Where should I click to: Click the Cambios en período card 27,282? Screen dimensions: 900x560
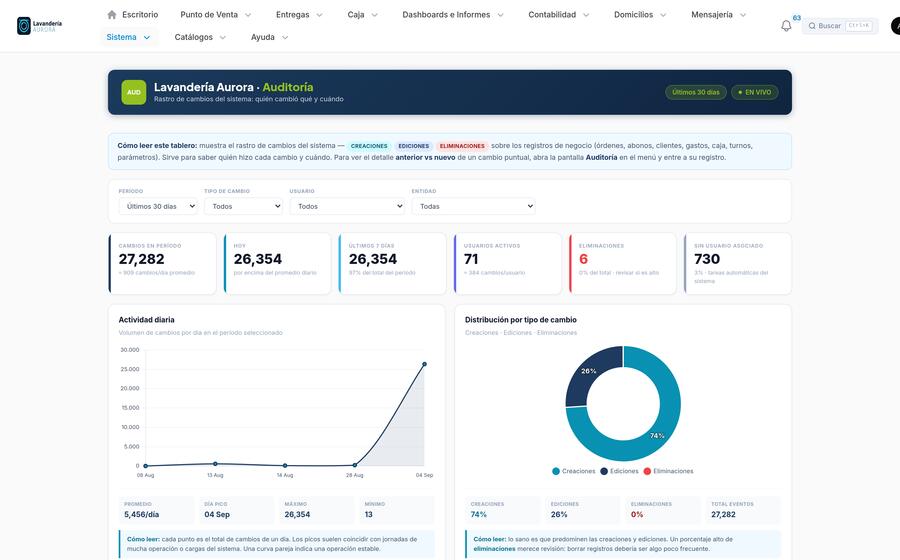(162, 263)
